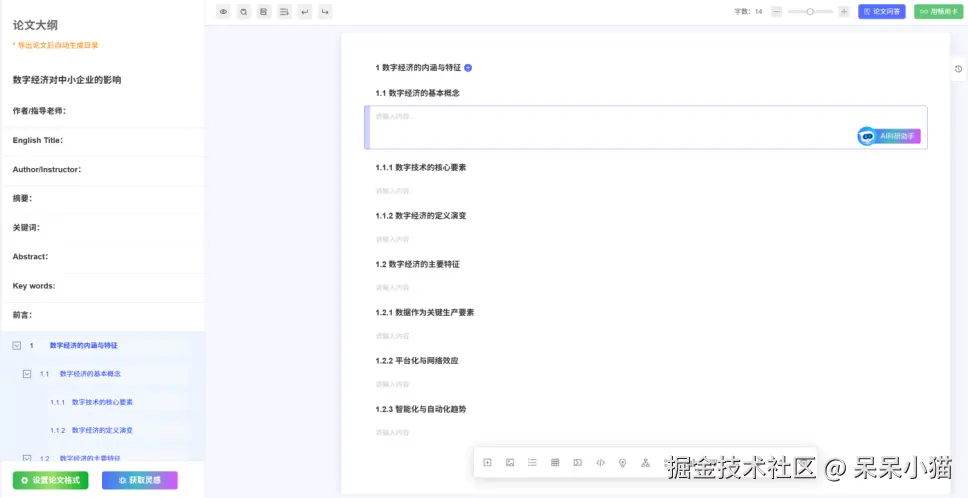Image resolution: width=969 pixels, height=498 pixels.
Task: Click content placeholder under 1.2.1 数据作为关键生产要素
Action: click(392, 336)
